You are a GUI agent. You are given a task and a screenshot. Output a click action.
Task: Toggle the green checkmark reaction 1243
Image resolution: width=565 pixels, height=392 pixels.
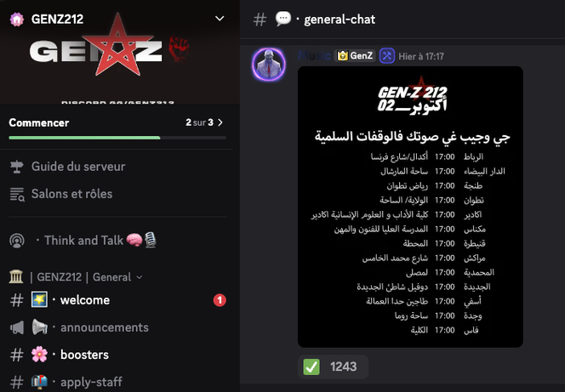click(x=333, y=366)
